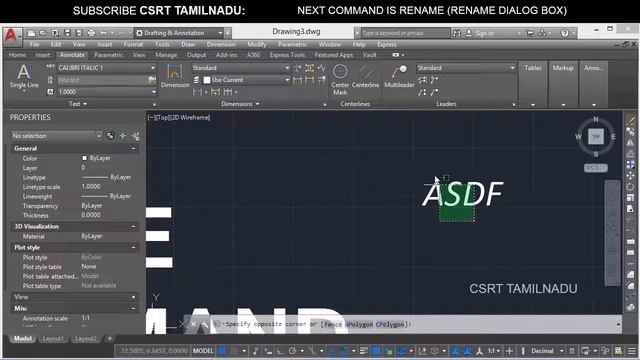Image resolution: width=640 pixels, height=360 pixels.
Task: Click the New drawing icon
Action: [x=31, y=33]
